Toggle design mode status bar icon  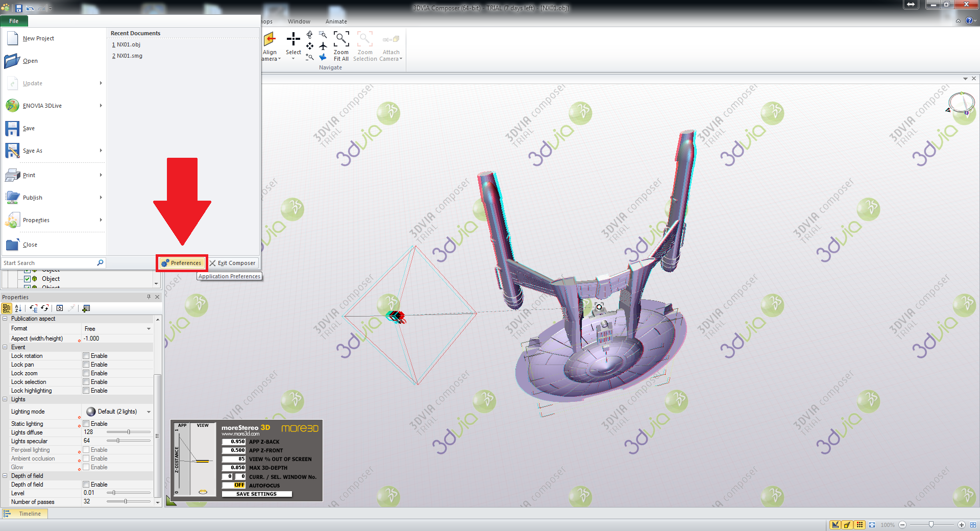click(836, 525)
